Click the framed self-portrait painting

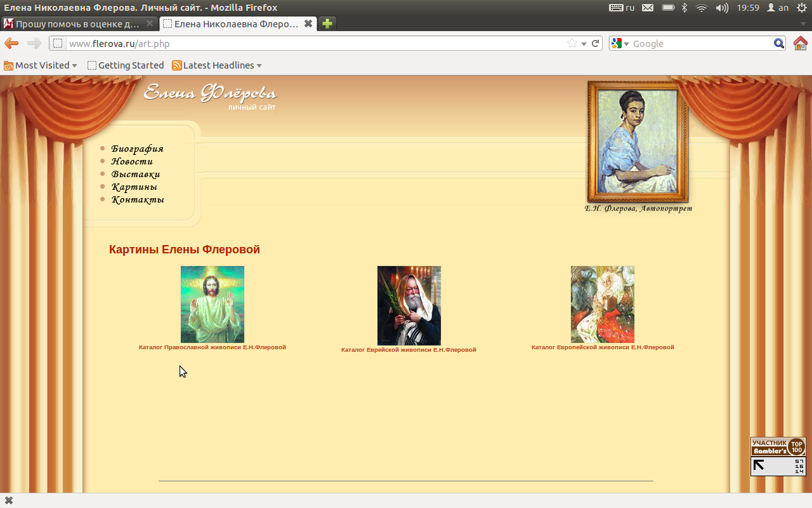click(638, 141)
